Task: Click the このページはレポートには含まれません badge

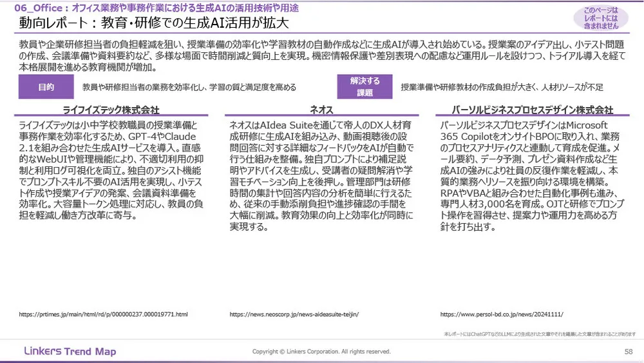Action: tap(601, 17)
